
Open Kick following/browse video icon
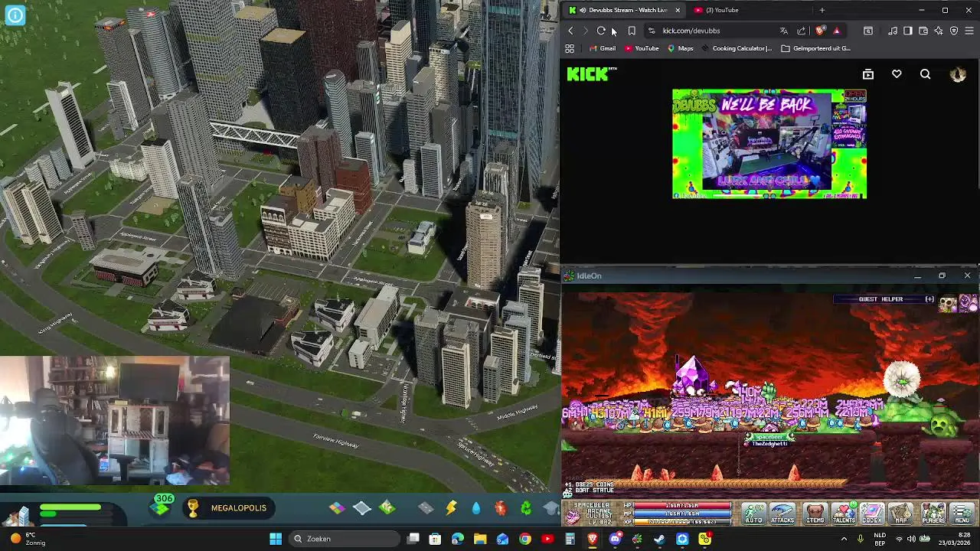point(868,74)
